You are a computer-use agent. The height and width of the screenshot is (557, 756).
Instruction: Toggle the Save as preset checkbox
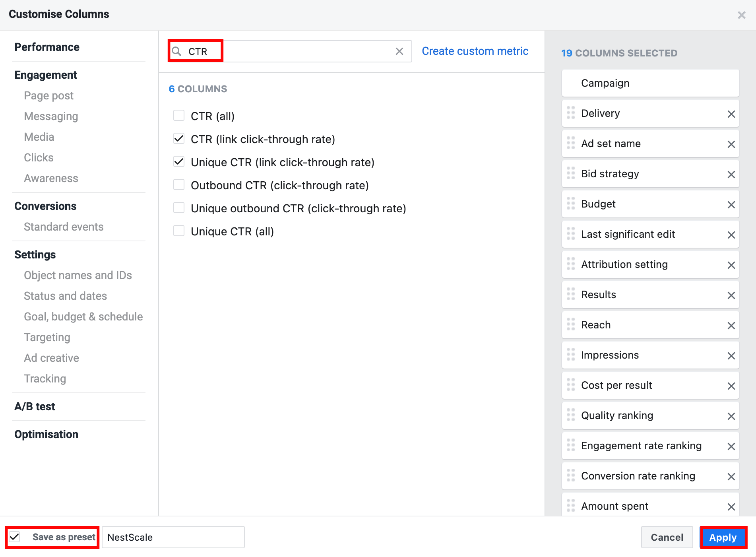(15, 537)
